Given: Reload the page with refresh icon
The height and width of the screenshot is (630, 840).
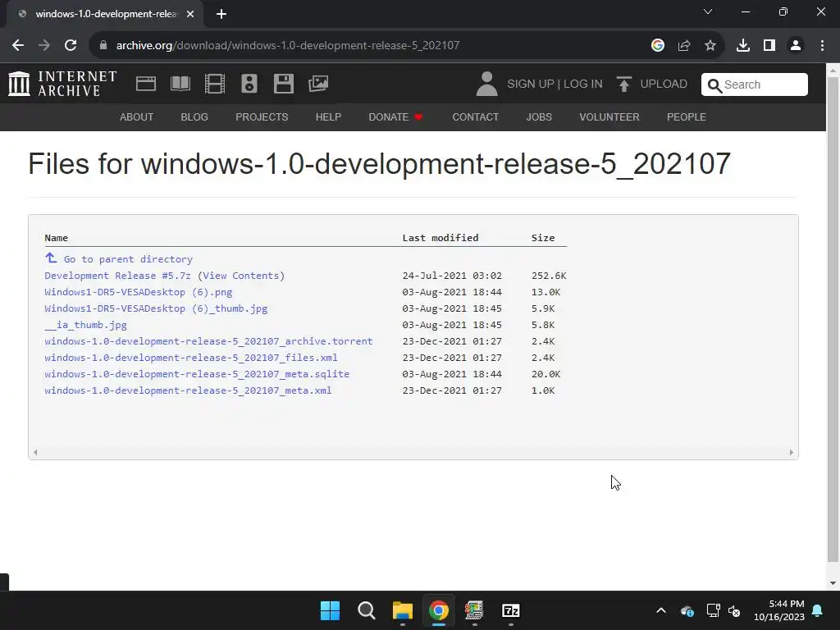Looking at the screenshot, I should click(71, 46).
